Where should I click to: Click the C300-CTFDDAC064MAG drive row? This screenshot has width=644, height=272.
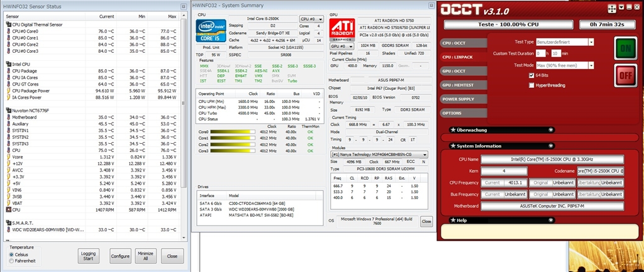[x=260, y=204]
